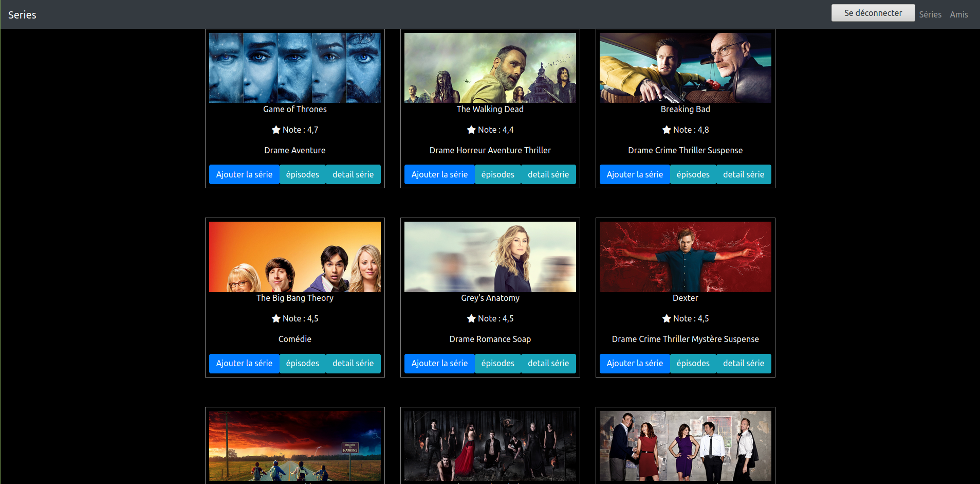Click the star icon beside Dexter rating
Screen dimensions: 980x484
pos(667,318)
